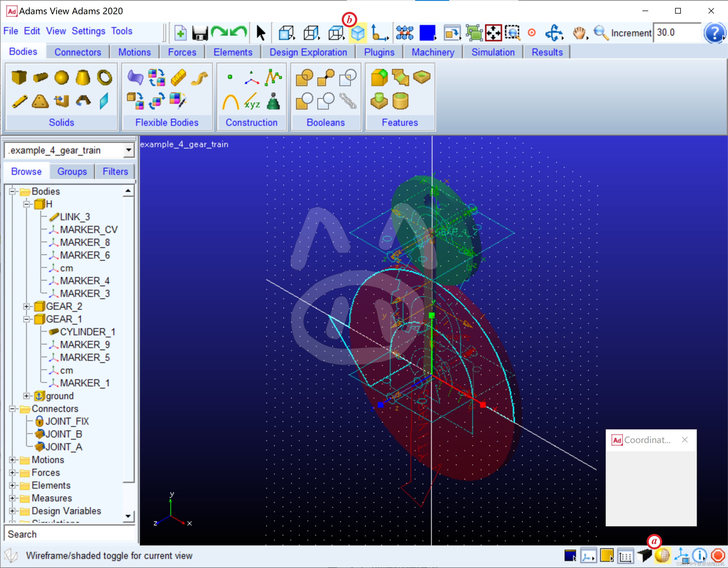Click the yellow status bar swatch
The height and width of the screenshot is (568, 728).
coord(607,556)
